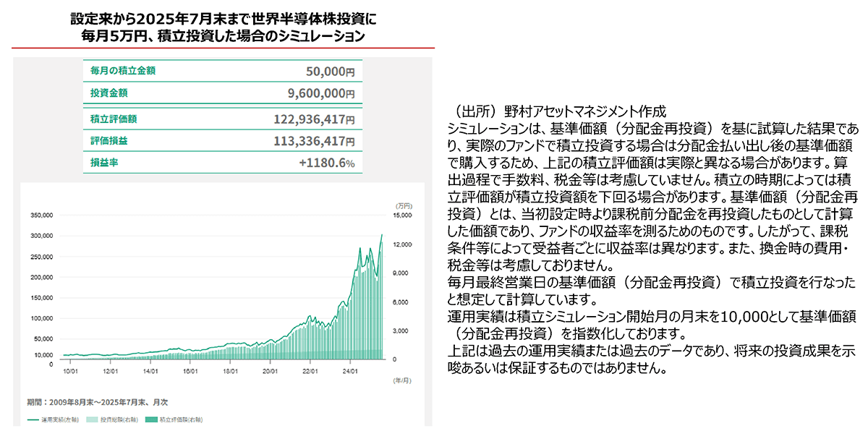The height and width of the screenshot is (444, 868).
Task: Click the (年/月) axis unit label
Action: pyautogui.click(x=401, y=380)
